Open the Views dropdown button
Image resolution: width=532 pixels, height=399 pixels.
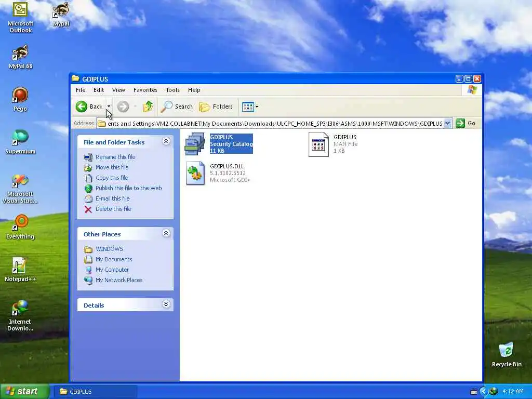[250, 107]
